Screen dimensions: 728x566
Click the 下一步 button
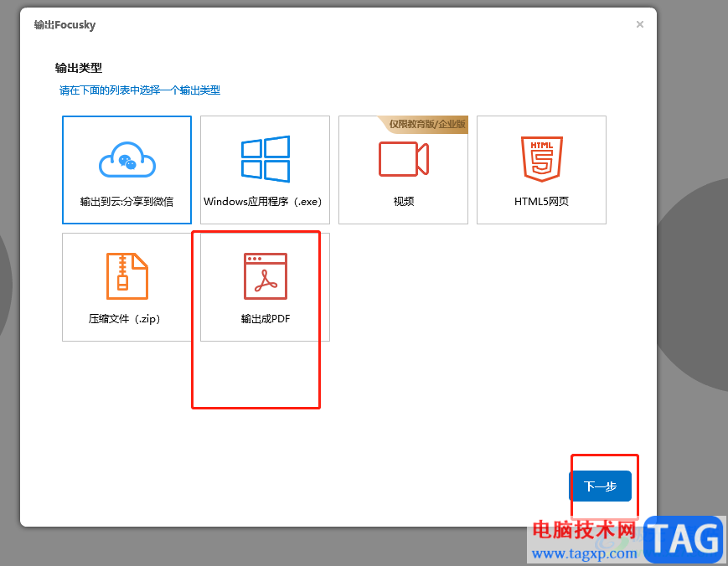600,486
